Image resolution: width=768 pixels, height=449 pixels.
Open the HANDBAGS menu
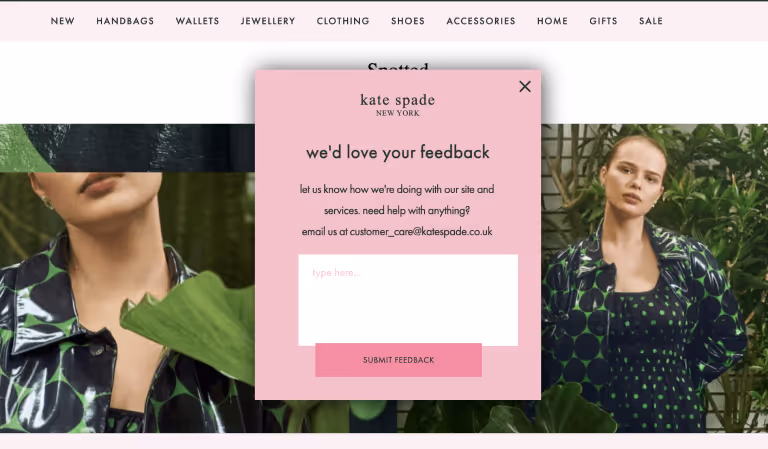[x=125, y=21]
